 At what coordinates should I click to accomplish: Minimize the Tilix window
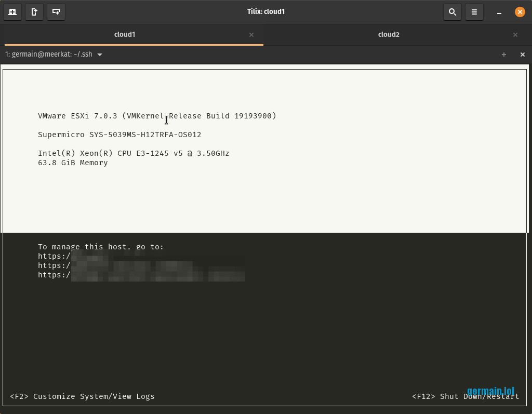(499, 12)
